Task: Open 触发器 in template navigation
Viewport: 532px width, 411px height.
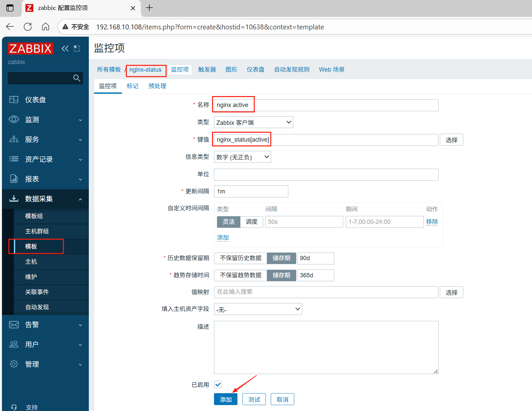Action: pos(207,70)
